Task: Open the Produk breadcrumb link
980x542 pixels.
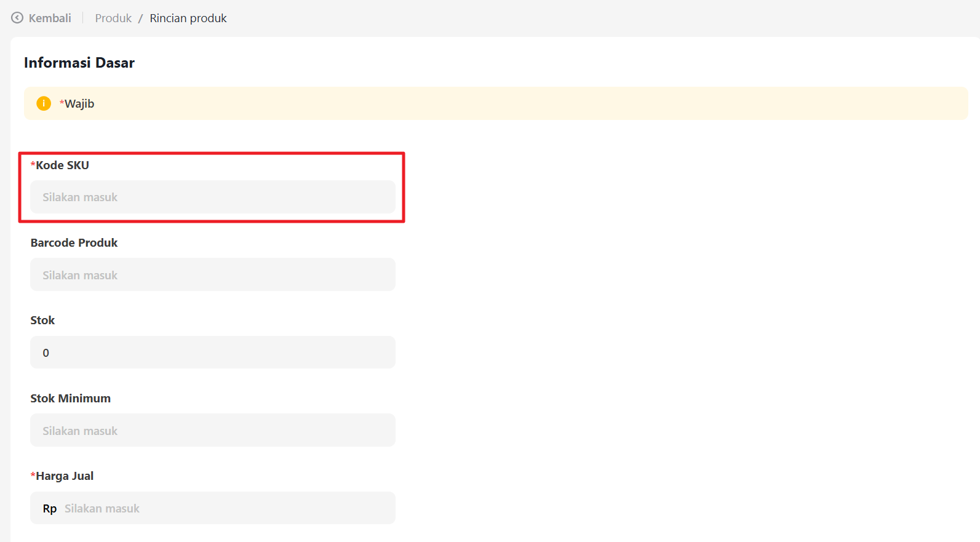Action: (113, 18)
